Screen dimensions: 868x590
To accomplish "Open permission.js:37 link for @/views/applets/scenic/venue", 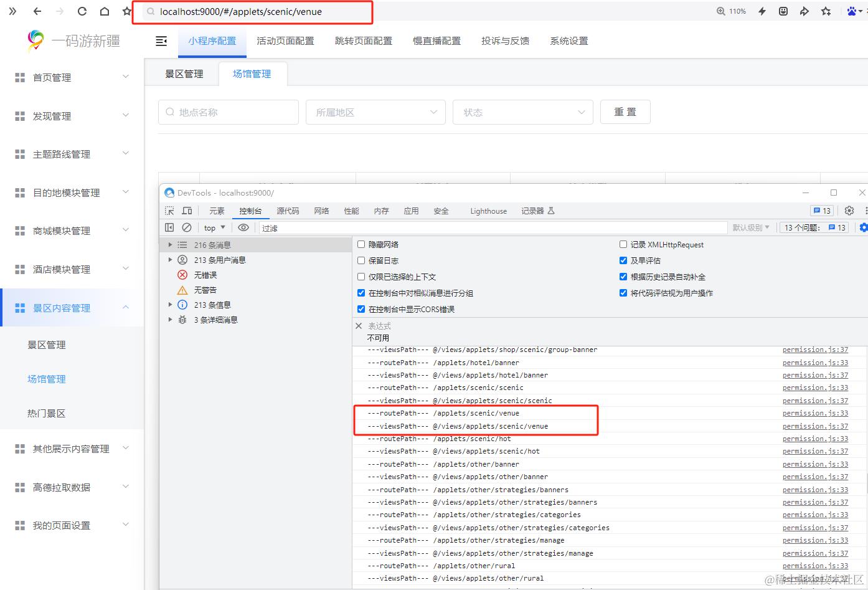I will [x=815, y=426].
